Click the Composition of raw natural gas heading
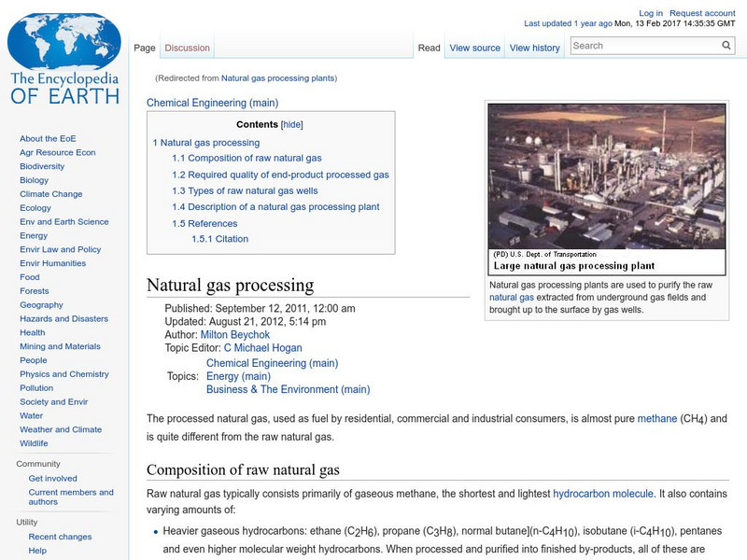The width and height of the screenshot is (747, 560). [x=243, y=469]
